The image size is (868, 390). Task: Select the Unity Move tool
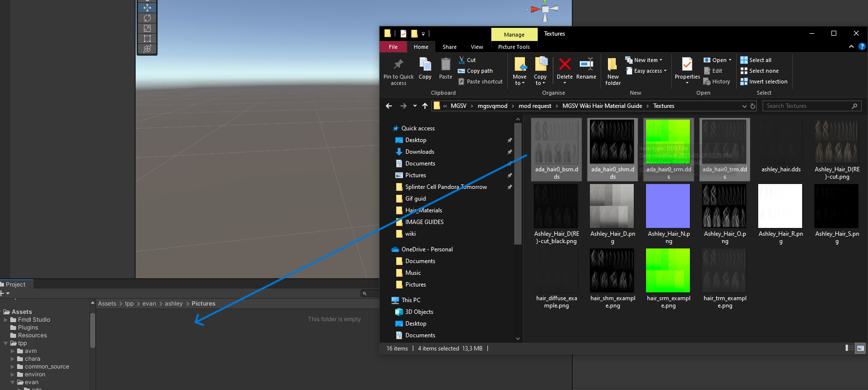[147, 8]
